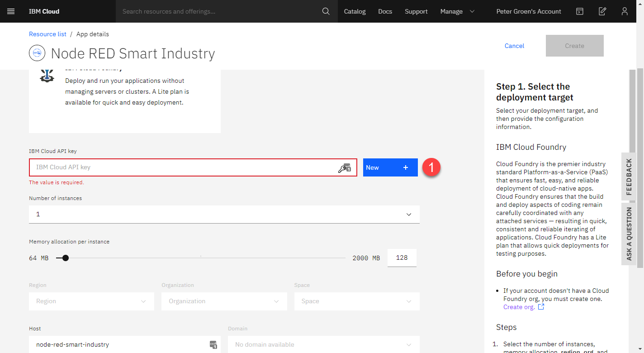Click the Node RED app logo icon
Viewport: 644px width, 353px height.
pos(37,53)
